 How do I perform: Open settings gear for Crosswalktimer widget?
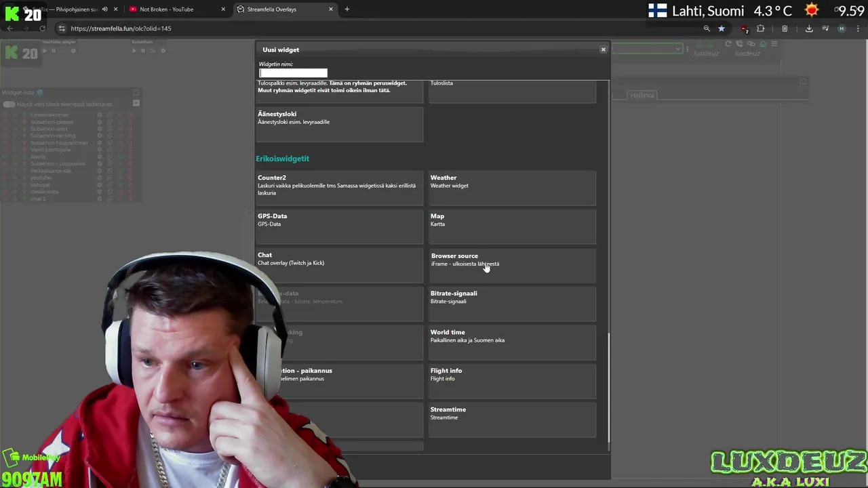tap(100, 115)
